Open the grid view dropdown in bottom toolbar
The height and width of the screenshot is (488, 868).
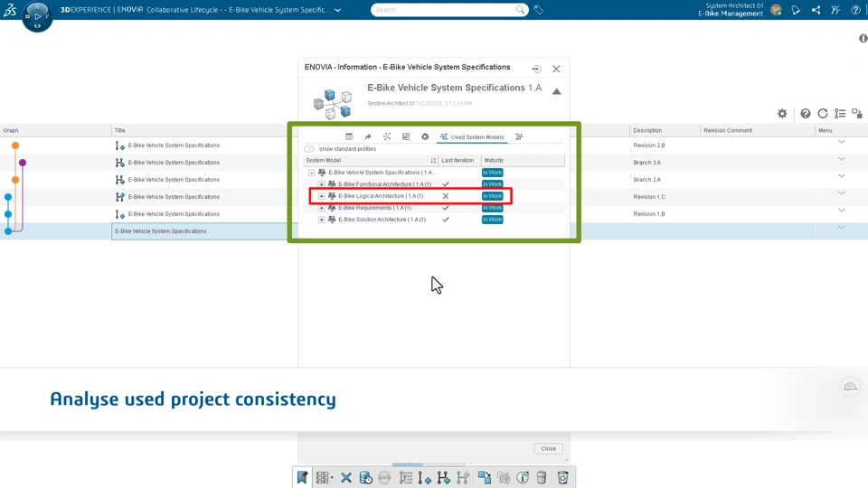point(325,477)
